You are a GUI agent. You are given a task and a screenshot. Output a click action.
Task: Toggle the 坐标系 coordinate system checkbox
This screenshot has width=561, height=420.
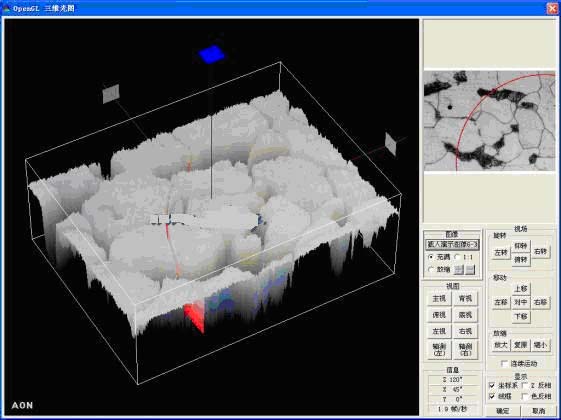point(492,385)
